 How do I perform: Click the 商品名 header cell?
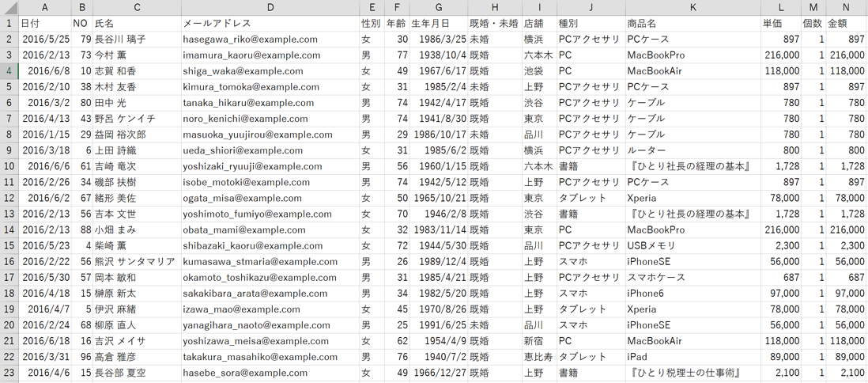point(693,23)
